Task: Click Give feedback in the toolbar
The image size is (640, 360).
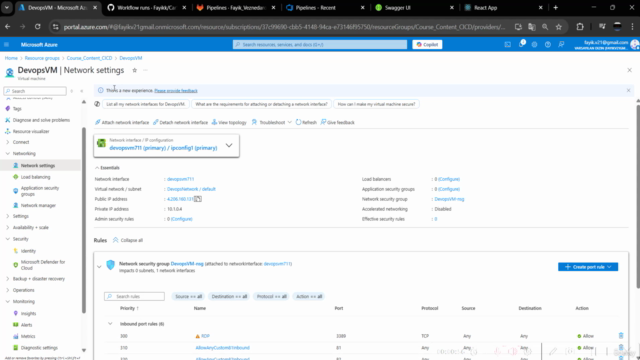Action: (x=338, y=122)
